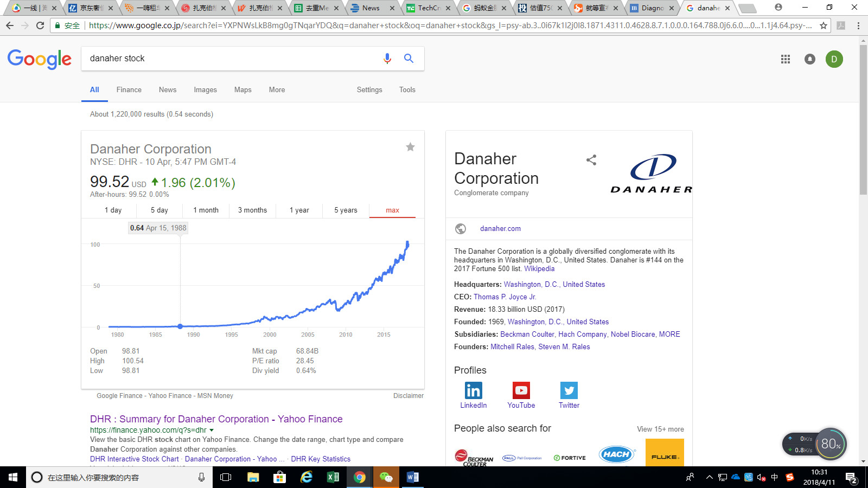The image size is (868, 488).
Task: Select the 1 year chart range
Action: pos(299,210)
